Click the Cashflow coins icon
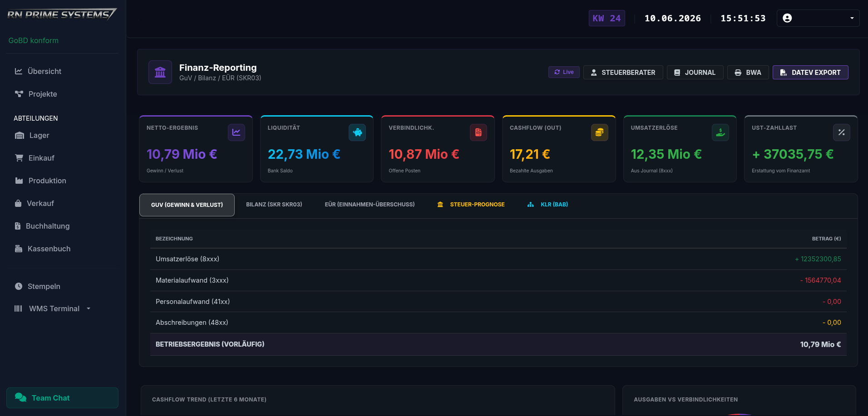This screenshot has height=416, width=868. click(x=600, y=132)
